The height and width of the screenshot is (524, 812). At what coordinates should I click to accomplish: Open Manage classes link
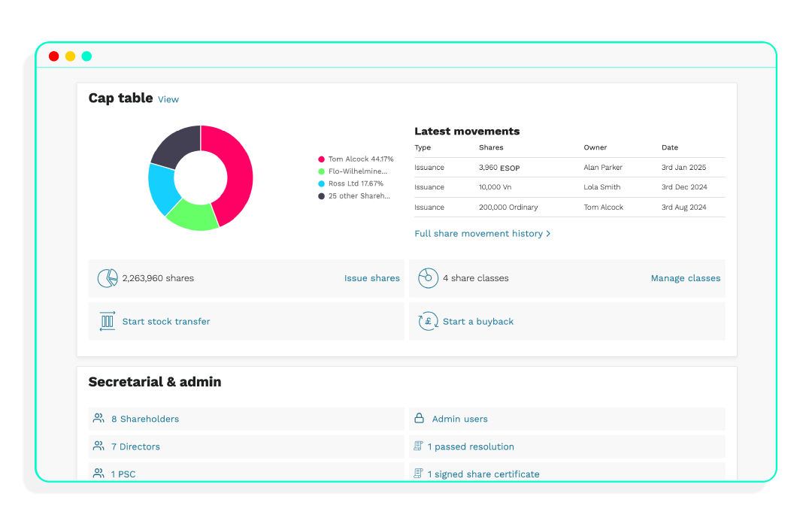point(686,279)
